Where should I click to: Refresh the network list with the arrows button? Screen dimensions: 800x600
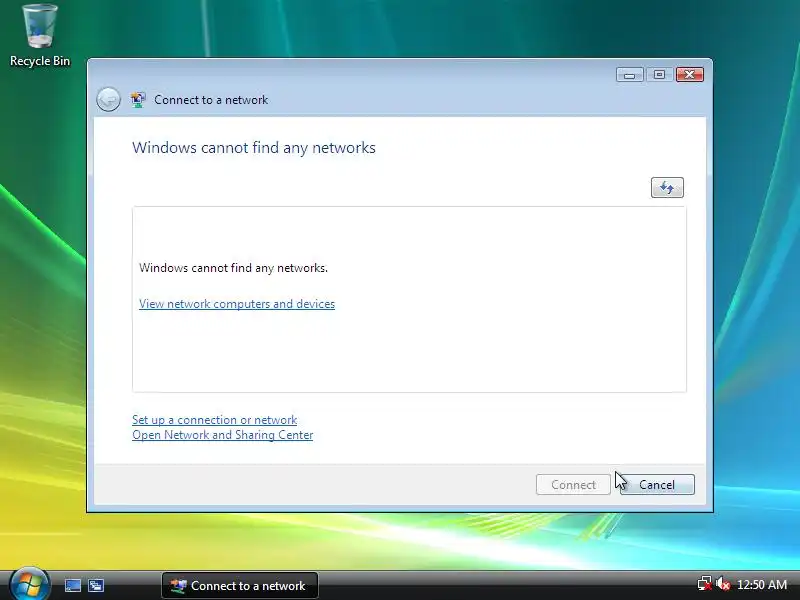point(667,188)
